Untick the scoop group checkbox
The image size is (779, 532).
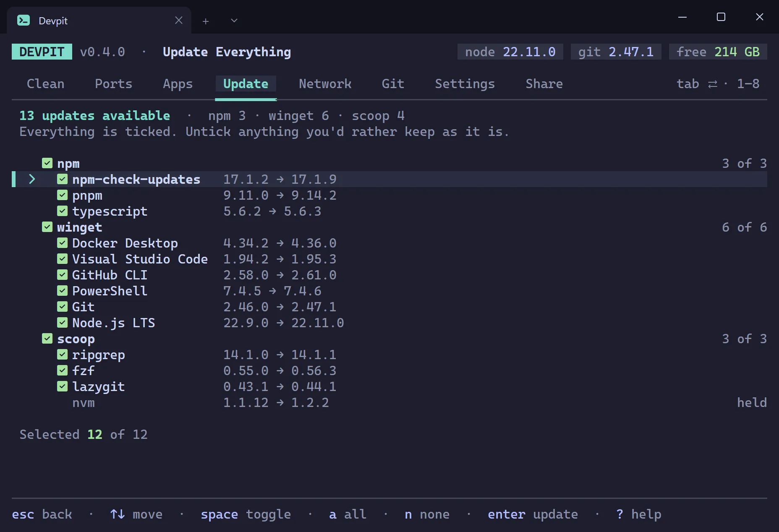47,339
